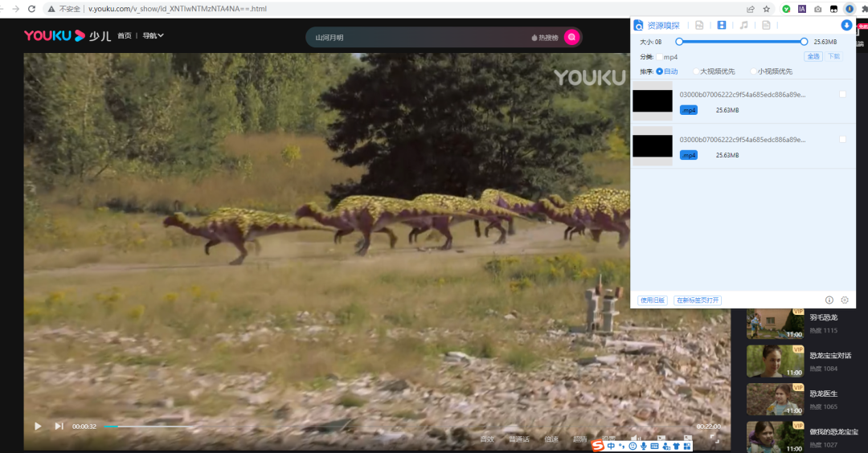Viewport: 868px width, 453px height.
Task: Select the 大视频优先 sort radio option
Action: [695, 71]
